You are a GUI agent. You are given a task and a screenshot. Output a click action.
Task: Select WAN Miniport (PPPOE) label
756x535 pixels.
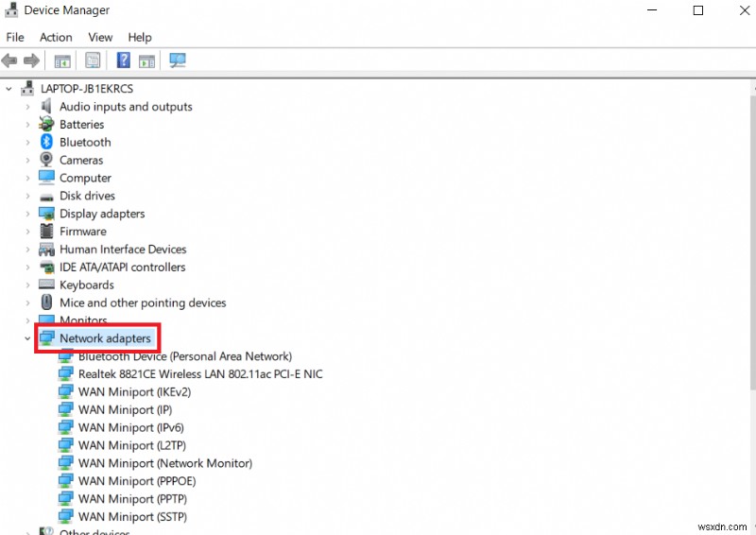137,481
